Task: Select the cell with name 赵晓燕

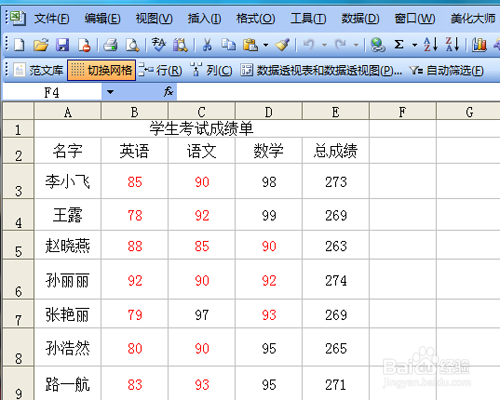Action: pyautogui.click(x=68, y=246)
